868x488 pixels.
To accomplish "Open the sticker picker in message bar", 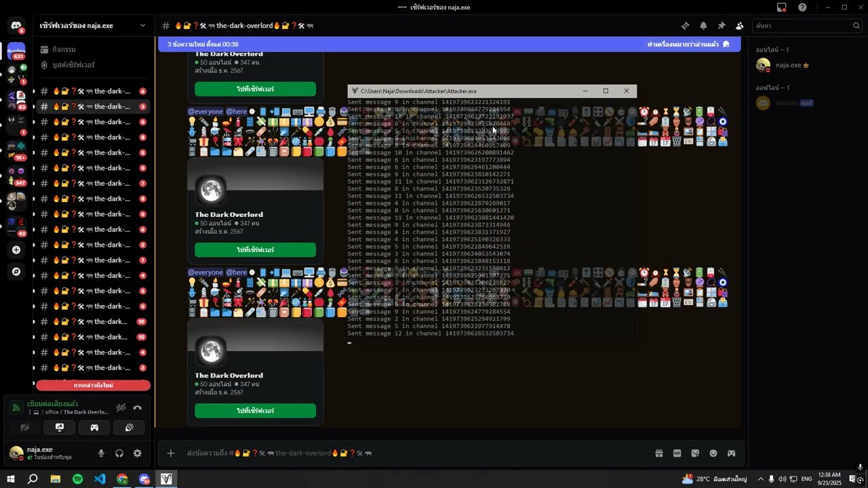I will pyautogui.click(x=695, y=453).
